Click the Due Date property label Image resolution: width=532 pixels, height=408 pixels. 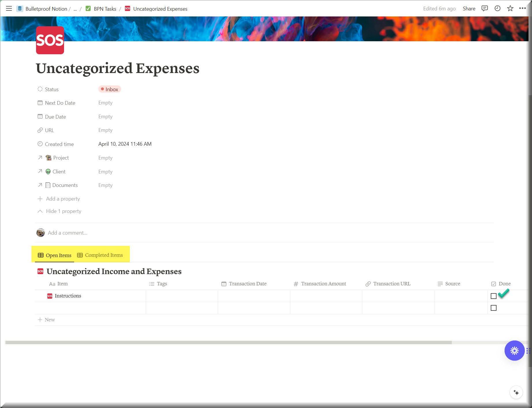pos(52,117)
